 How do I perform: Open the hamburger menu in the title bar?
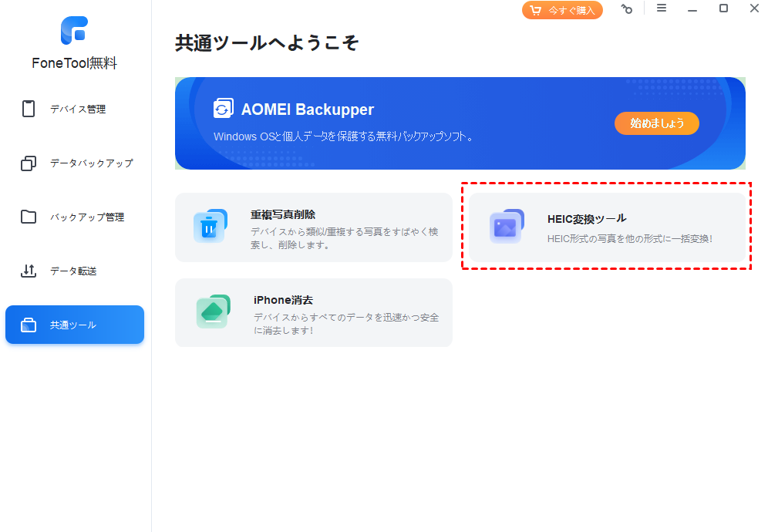tap(662, 8)
